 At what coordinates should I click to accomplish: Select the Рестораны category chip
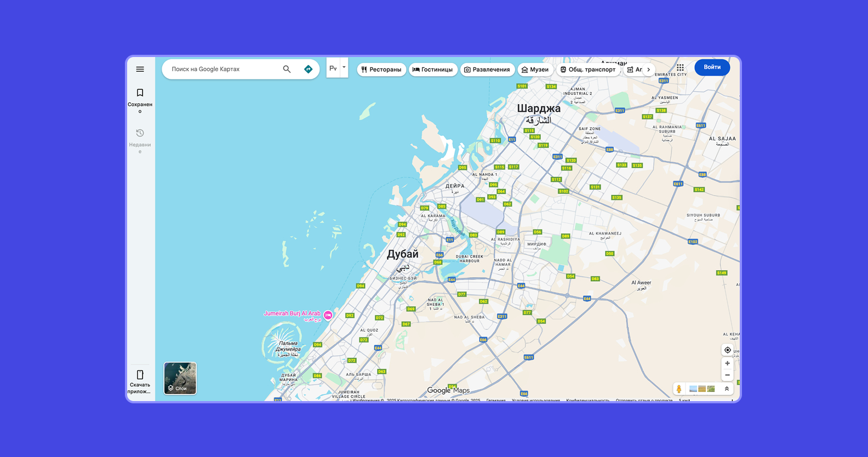(x=381, y=70)
